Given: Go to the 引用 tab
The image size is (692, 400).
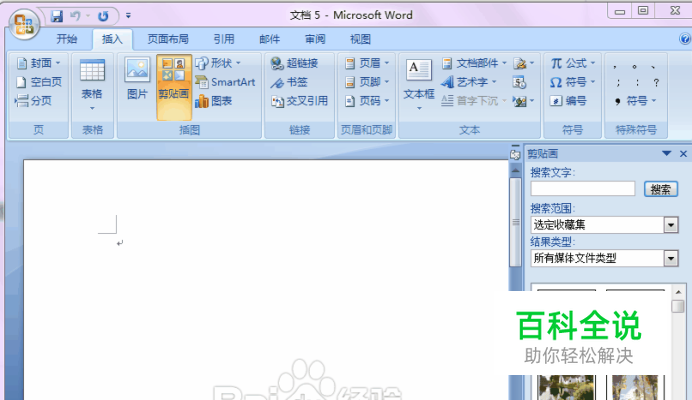Looking at the screenshot, I should (x=224, y=39).
